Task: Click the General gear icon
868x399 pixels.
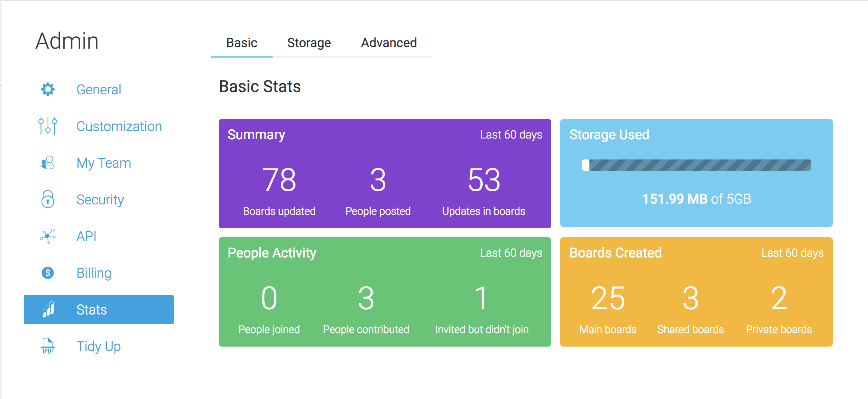Action: tap(48, 89)
